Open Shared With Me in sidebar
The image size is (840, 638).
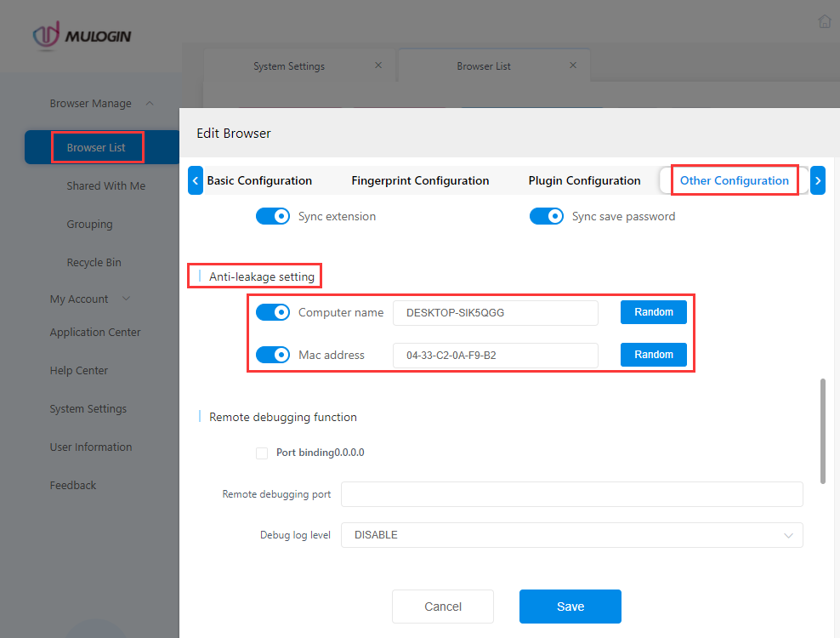point(106,185)
